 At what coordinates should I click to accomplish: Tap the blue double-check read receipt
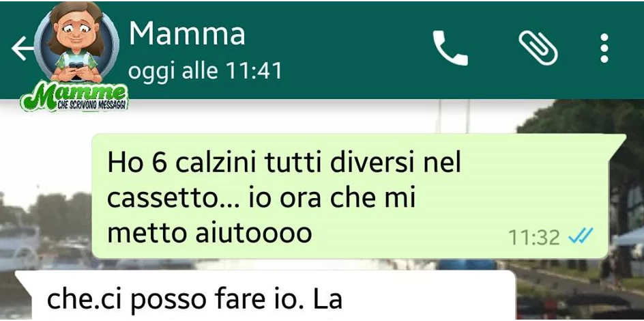581,236
